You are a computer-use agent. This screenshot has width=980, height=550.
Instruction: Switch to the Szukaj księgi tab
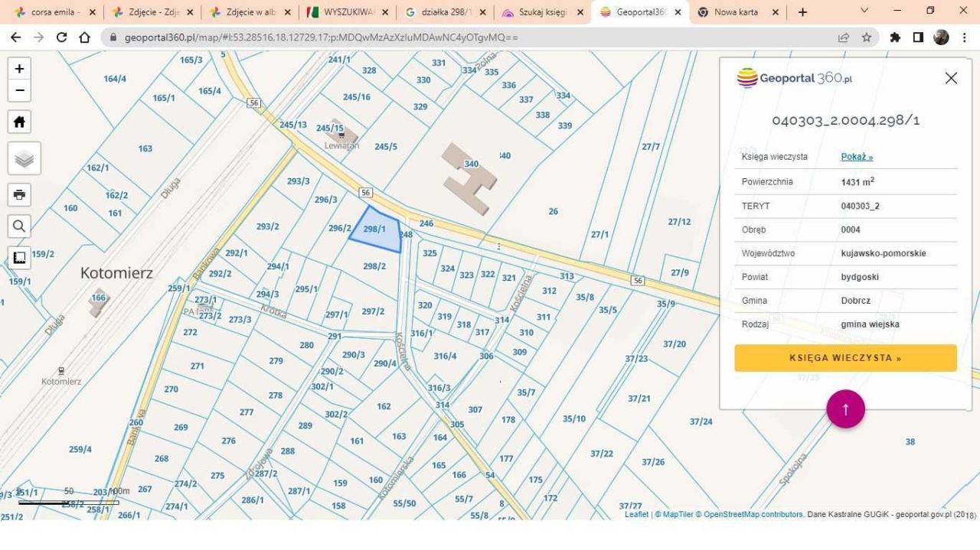click(x=542, y=12)
